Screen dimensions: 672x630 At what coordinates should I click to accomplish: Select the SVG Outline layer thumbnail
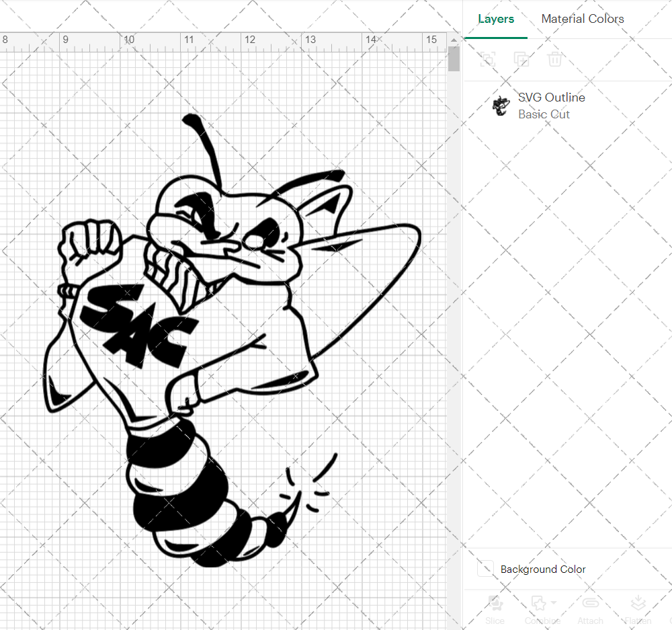point(501,106)
